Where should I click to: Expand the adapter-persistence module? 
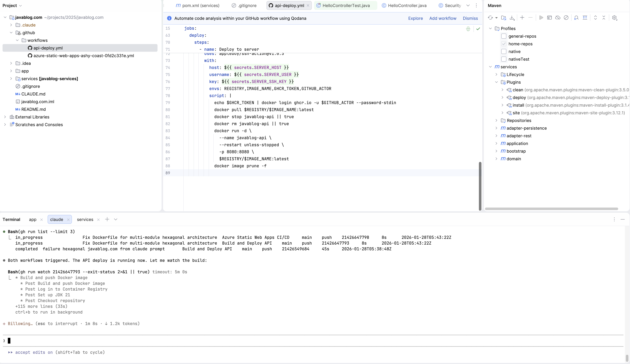pyautogui.click(x=496, y=128)
